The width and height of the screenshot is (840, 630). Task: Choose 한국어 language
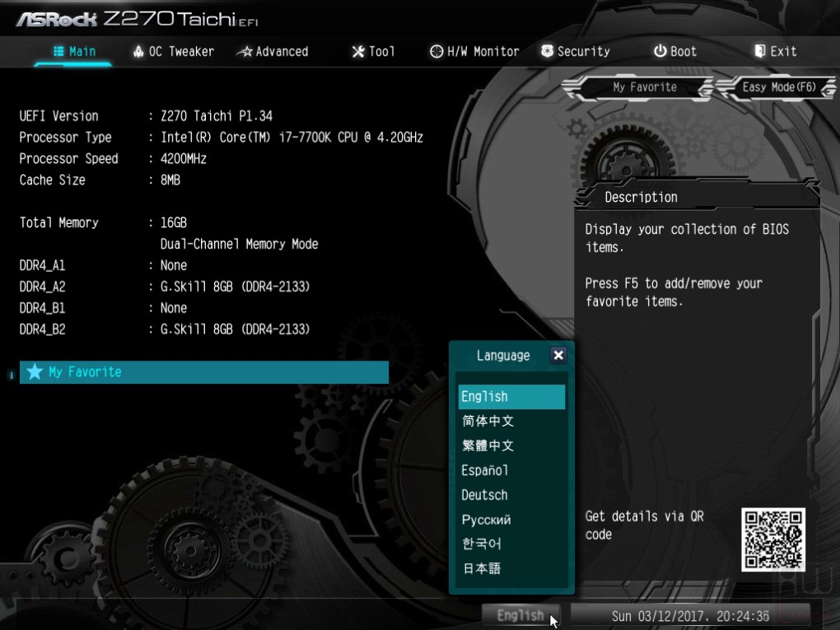[x=511, y=544]
